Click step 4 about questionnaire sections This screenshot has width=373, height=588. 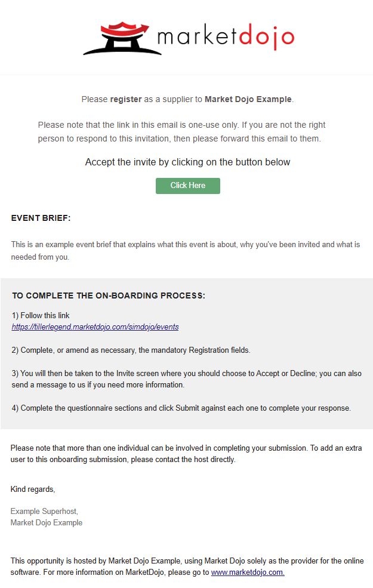tap(181, 408)
